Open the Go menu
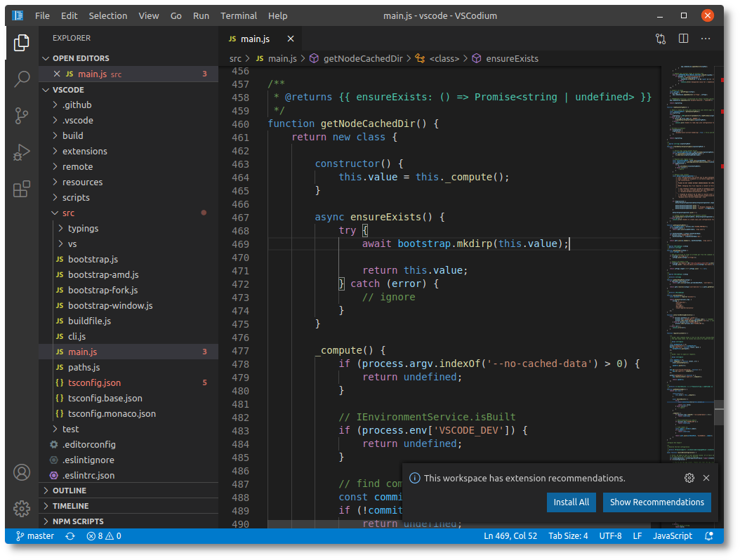740x560 pixels. [176, 15]
